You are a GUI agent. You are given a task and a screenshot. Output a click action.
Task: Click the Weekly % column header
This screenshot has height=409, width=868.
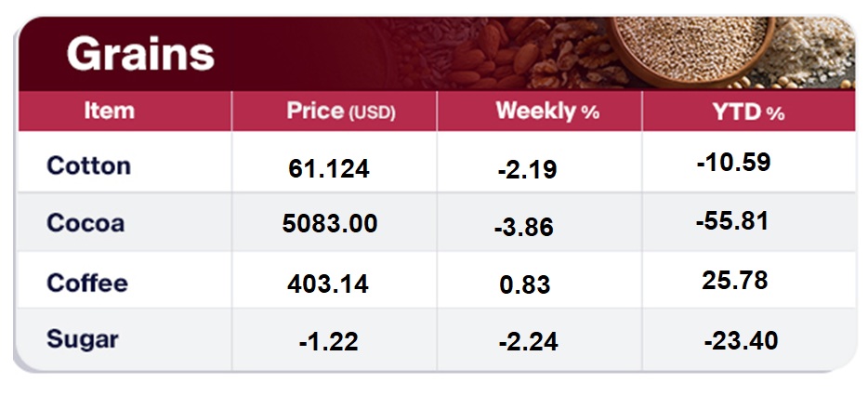point(546,112)
